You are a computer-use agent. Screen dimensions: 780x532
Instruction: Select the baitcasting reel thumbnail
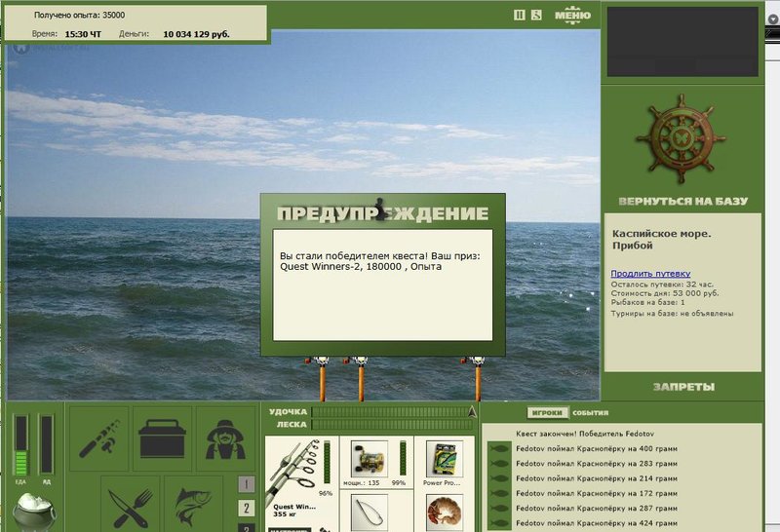point(370,459)
